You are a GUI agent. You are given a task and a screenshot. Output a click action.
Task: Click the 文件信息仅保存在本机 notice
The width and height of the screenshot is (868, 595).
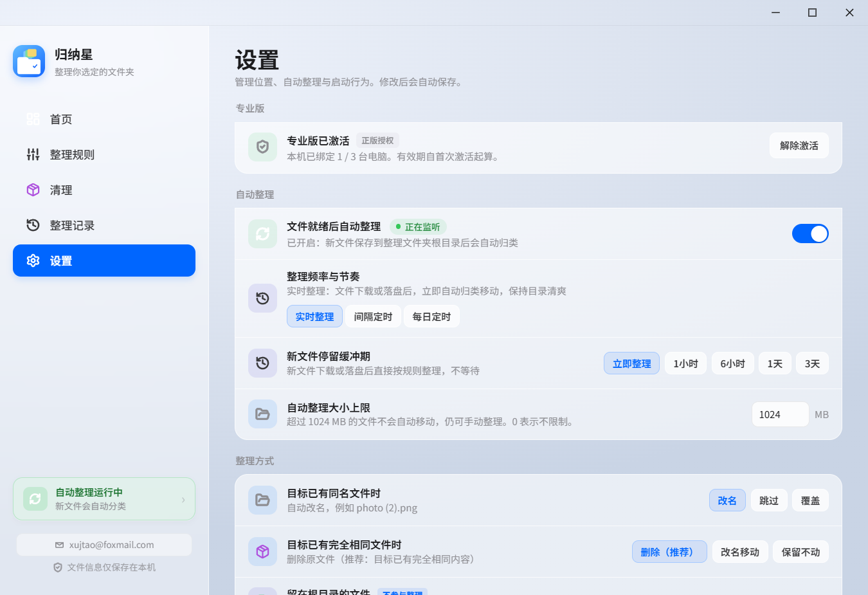pyautogui.click(x=104, y=567)
